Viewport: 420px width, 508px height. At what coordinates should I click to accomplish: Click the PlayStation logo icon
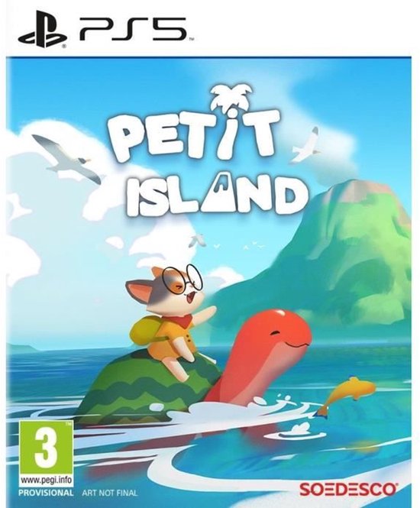click(x=43, y=29)
